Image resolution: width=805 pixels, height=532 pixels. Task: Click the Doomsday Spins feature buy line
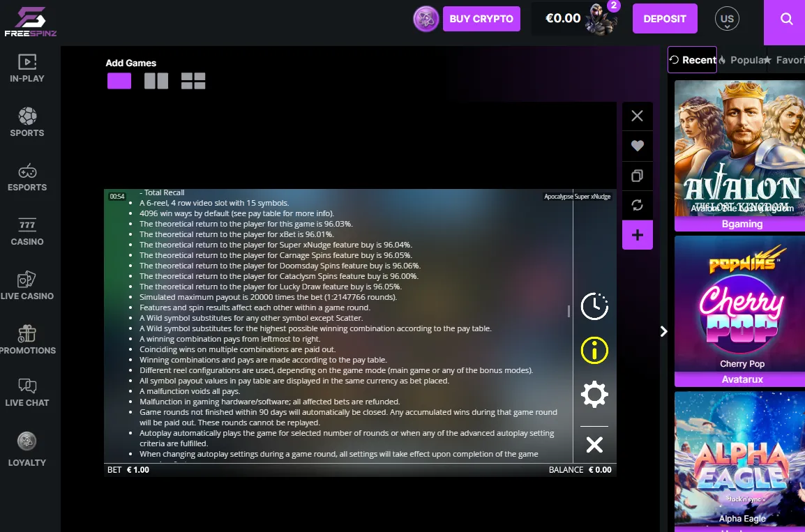pyautogui.click(x=280, y=266)
